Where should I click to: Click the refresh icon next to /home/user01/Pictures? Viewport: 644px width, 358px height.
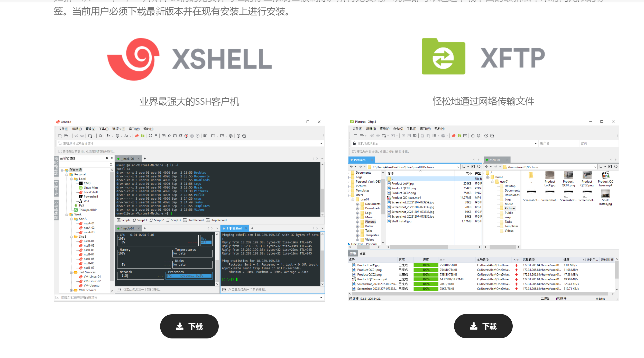(x=616, y=167)
